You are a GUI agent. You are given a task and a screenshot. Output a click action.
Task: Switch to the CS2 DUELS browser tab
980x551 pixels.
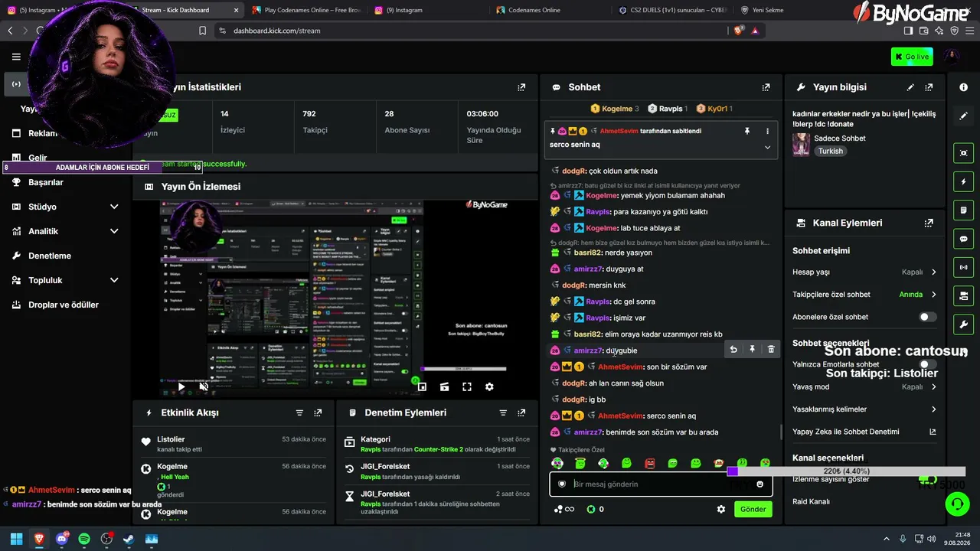coord(674,10)
